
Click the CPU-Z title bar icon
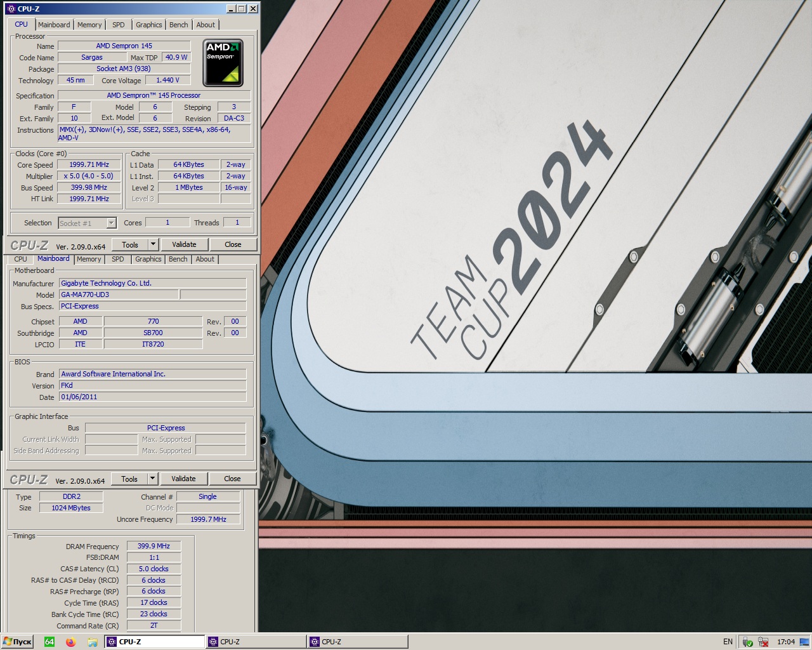[10, 9]
